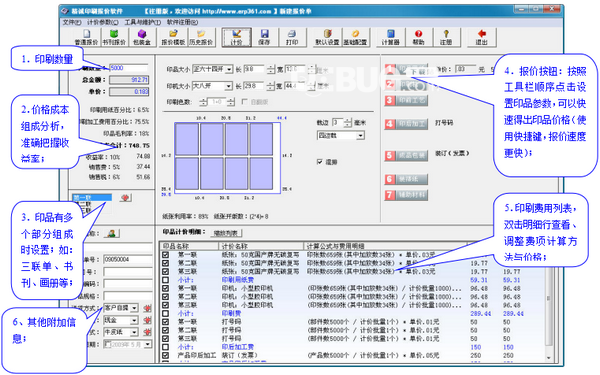The width and height of the screenshot is (600, 375).
Task: Open the date picker dropdown showing 2009年5月
Action: [147, 344]
